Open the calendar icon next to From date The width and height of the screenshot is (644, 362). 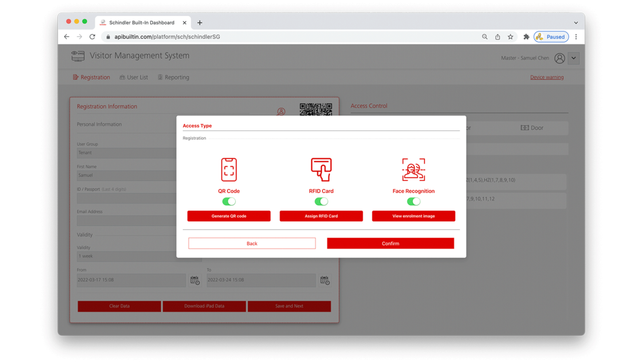195,280
